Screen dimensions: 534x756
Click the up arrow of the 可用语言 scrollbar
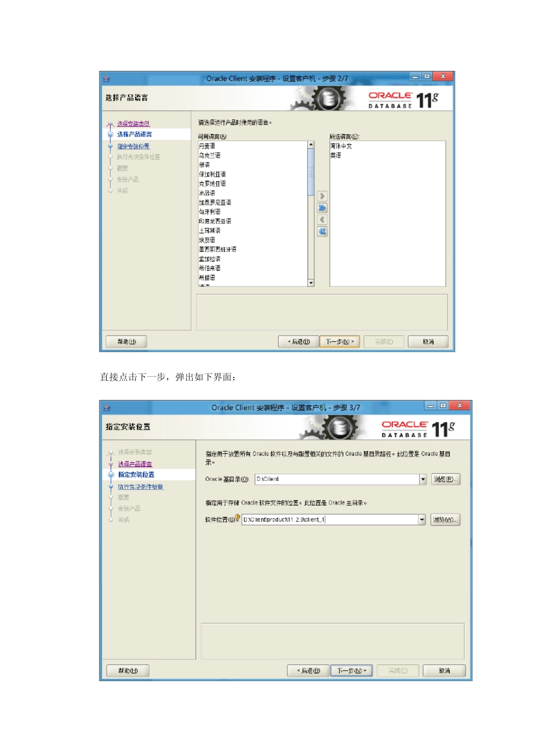click(311, 145)
